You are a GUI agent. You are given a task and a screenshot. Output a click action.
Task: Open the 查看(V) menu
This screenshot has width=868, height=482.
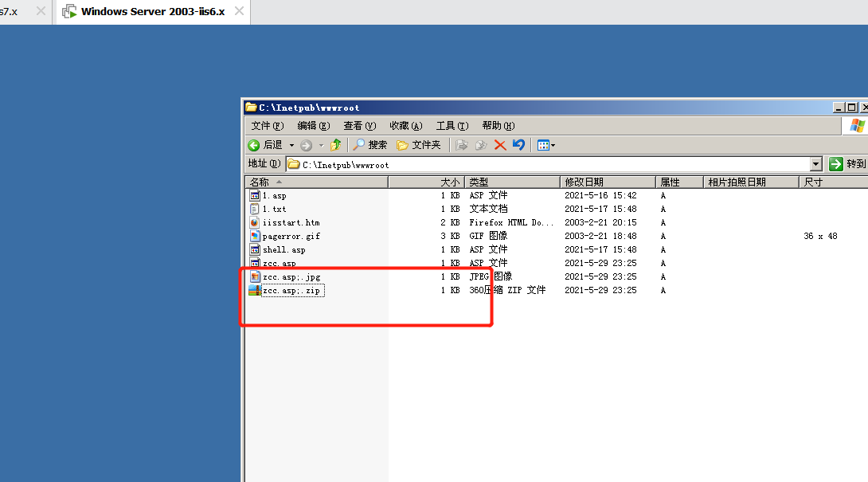coord(359,126)
